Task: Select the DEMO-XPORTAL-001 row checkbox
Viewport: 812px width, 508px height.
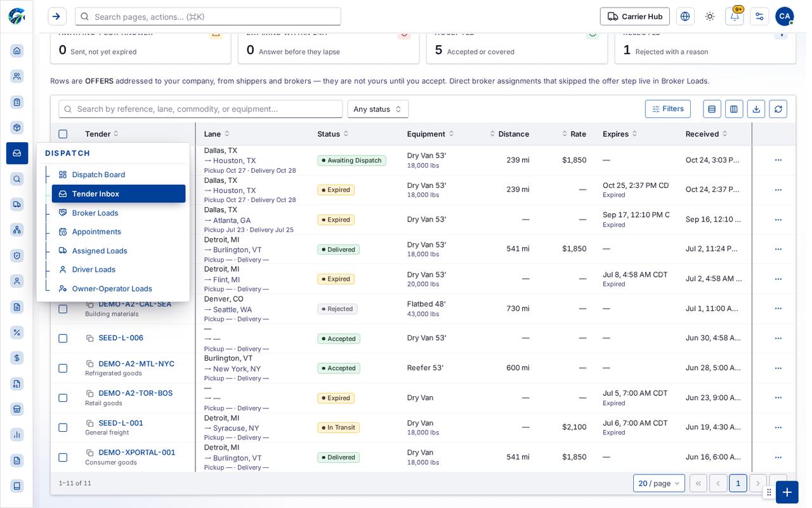Action: (63, 457)
